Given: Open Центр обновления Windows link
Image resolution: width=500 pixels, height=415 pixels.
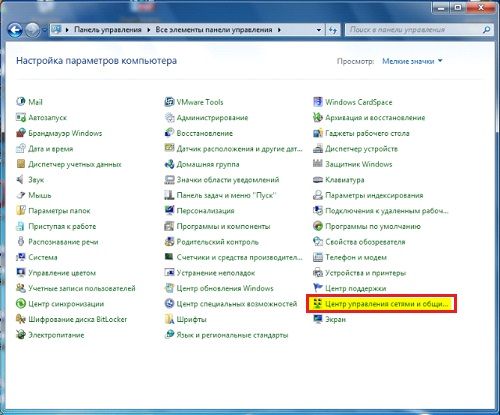Looking at the screenshot, I should pyautogui.click(x=225, y=288).
